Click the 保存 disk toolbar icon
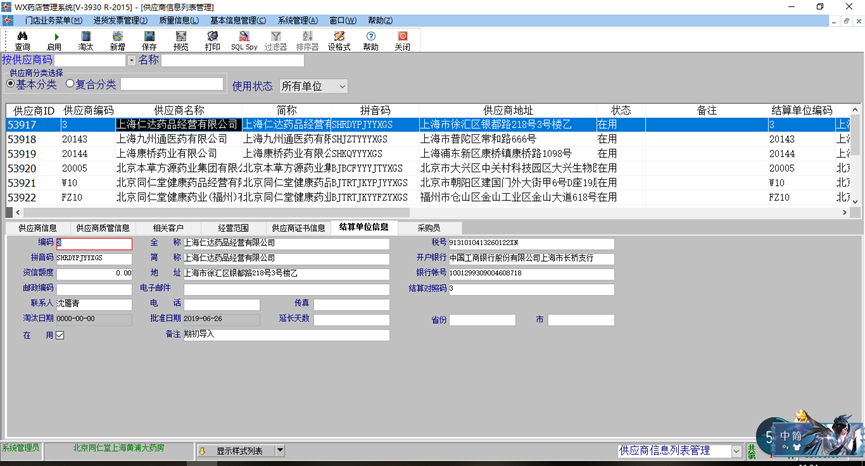Viewport: 865px width, 466px height. point(149,41)
